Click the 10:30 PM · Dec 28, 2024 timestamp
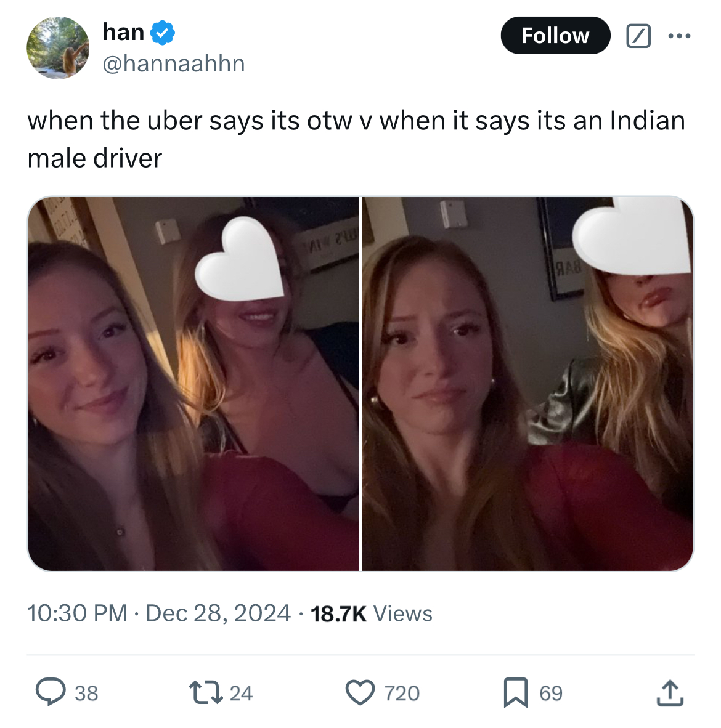The width and height of the screenshot is (721, 728). tap(159, 613)
